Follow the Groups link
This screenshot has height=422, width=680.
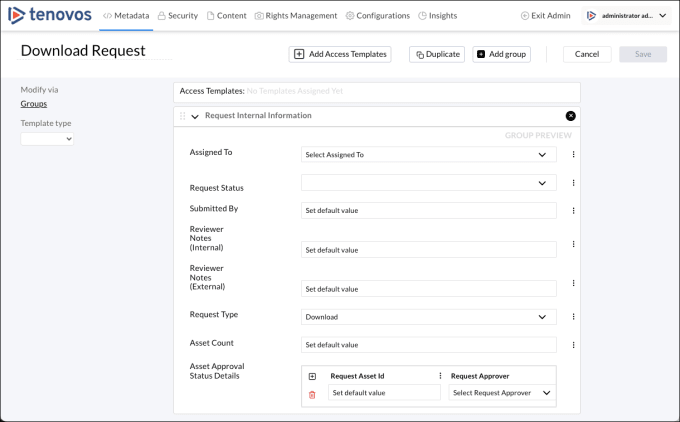(x=34, y=103)
